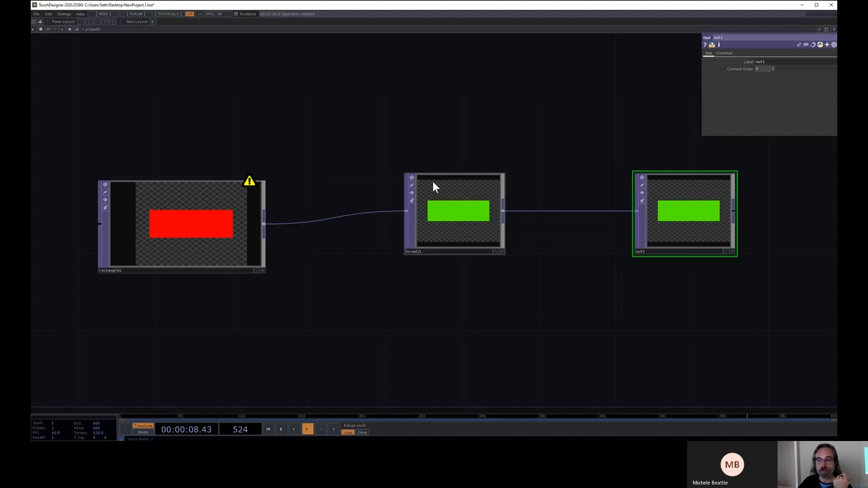Open Python help icon for out1
The height and width of the screenshot is (488, 868).
712,45
